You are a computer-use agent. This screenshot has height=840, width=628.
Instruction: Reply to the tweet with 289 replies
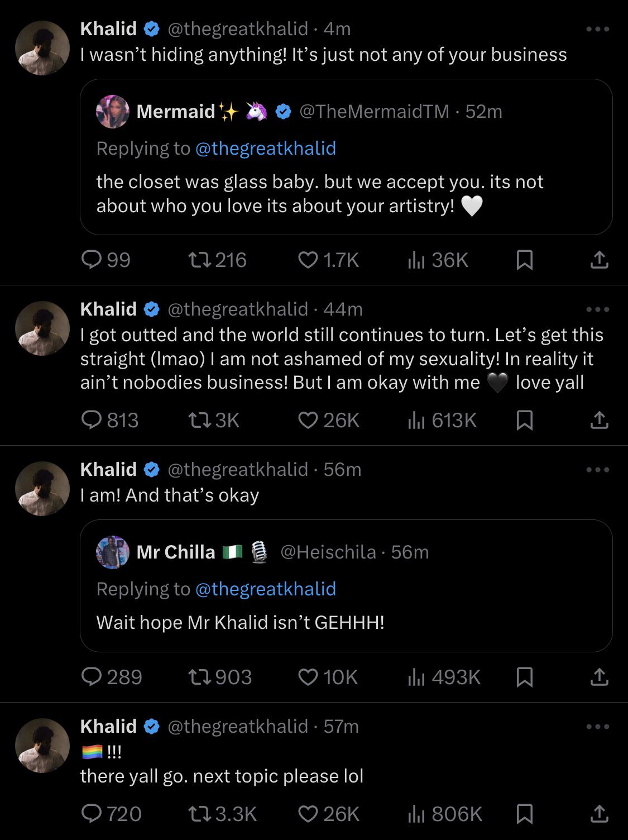pyautogui.click(x=91, y=677)
